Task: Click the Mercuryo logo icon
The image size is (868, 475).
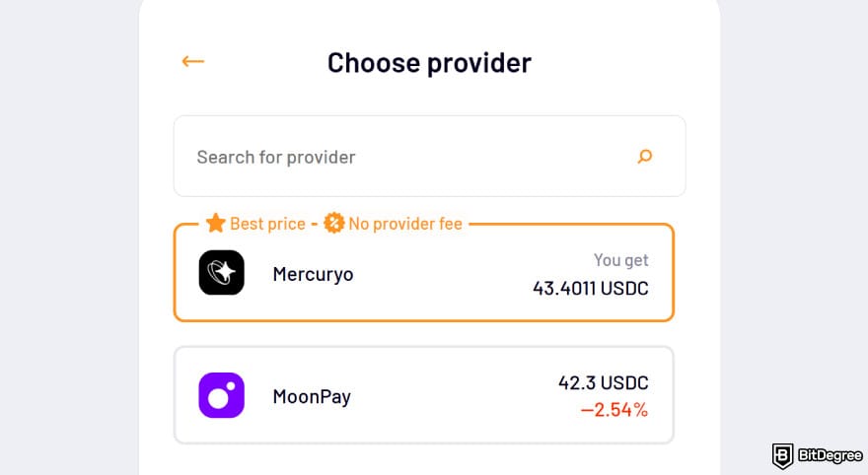Action: (x=221, y=273)
